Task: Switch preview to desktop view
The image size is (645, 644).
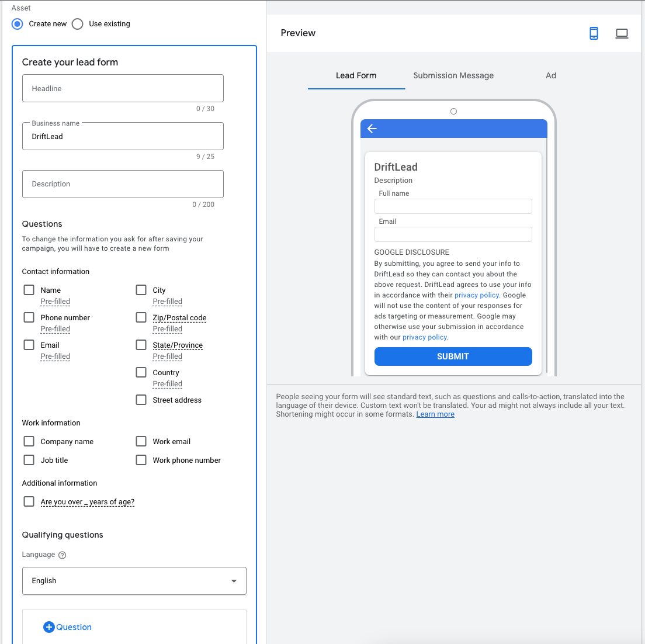Action: [622, 33]
